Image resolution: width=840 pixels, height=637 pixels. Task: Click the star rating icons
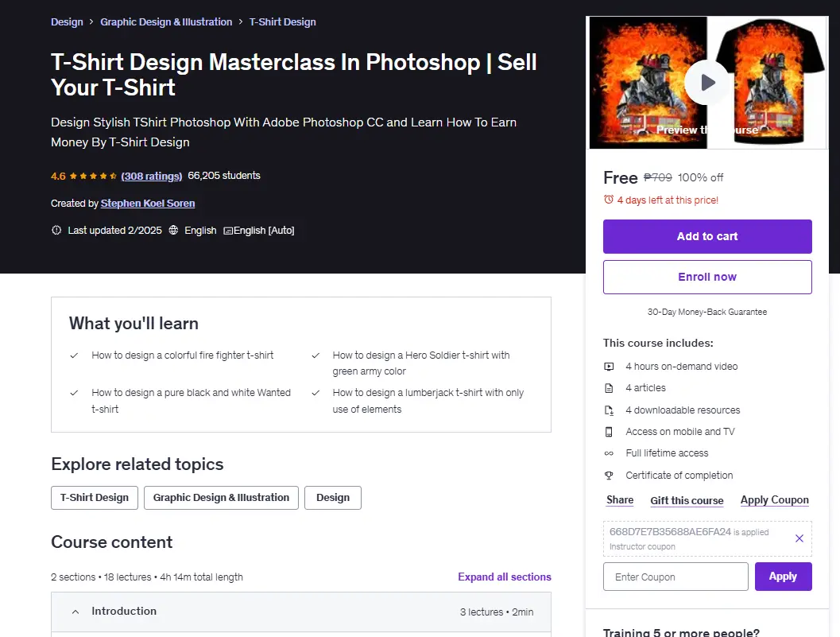click(x=93, y=176)
